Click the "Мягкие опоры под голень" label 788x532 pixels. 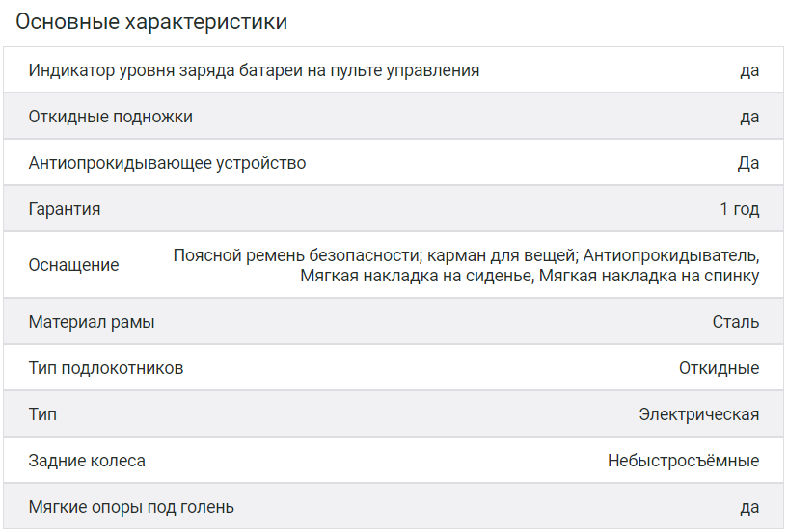[131, 507]
